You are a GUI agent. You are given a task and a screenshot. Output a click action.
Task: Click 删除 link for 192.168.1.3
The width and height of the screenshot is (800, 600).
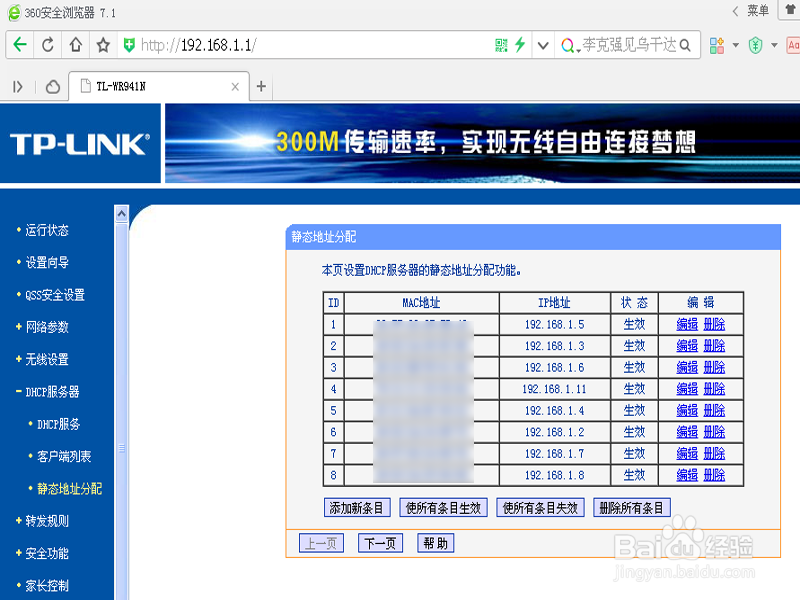[714, 346]
